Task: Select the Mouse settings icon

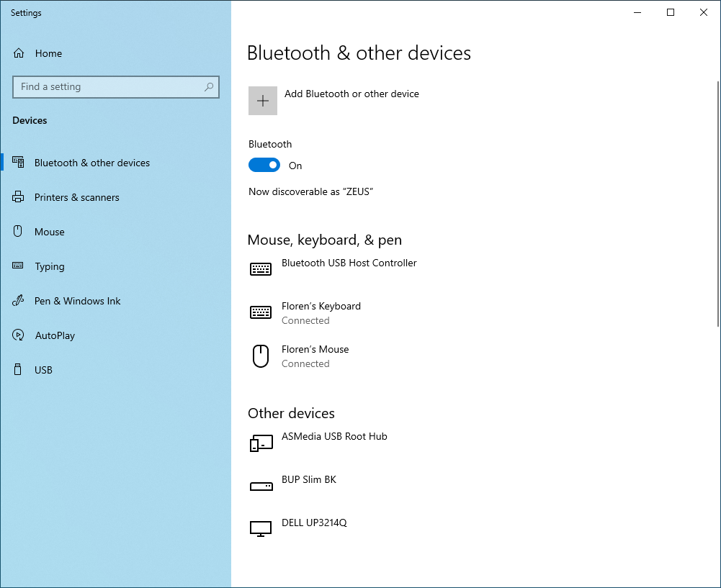Action: coord(17,232)
